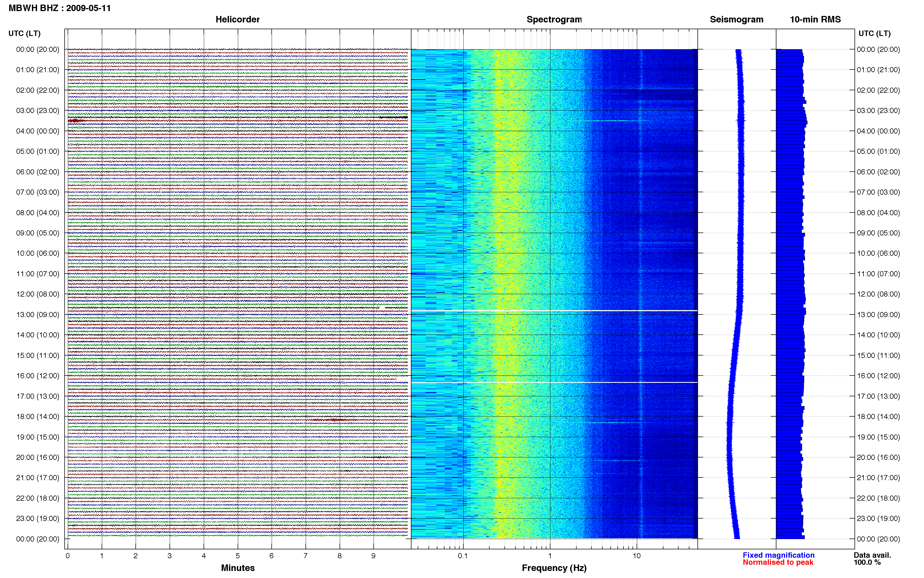Click the 'Minutes' x-axis label
This screenshot has height=578, width=924.
pyautogui.click(x=238, y=568)
